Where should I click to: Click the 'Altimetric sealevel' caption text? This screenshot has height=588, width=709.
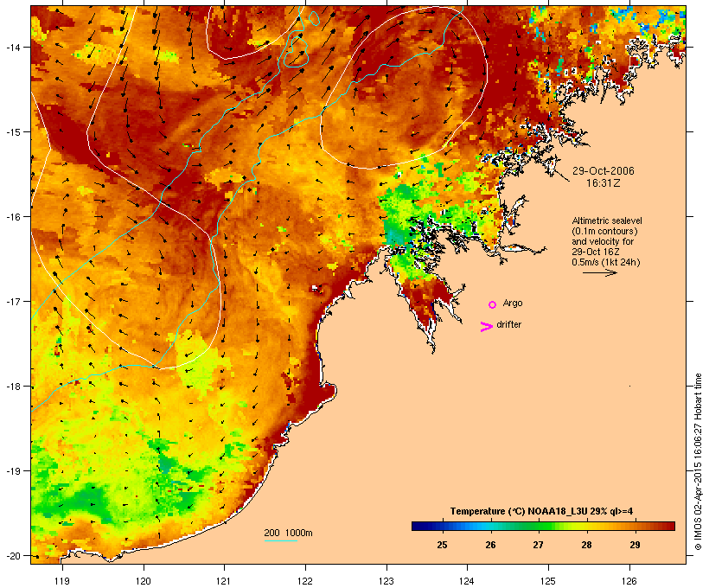[607, 220]
